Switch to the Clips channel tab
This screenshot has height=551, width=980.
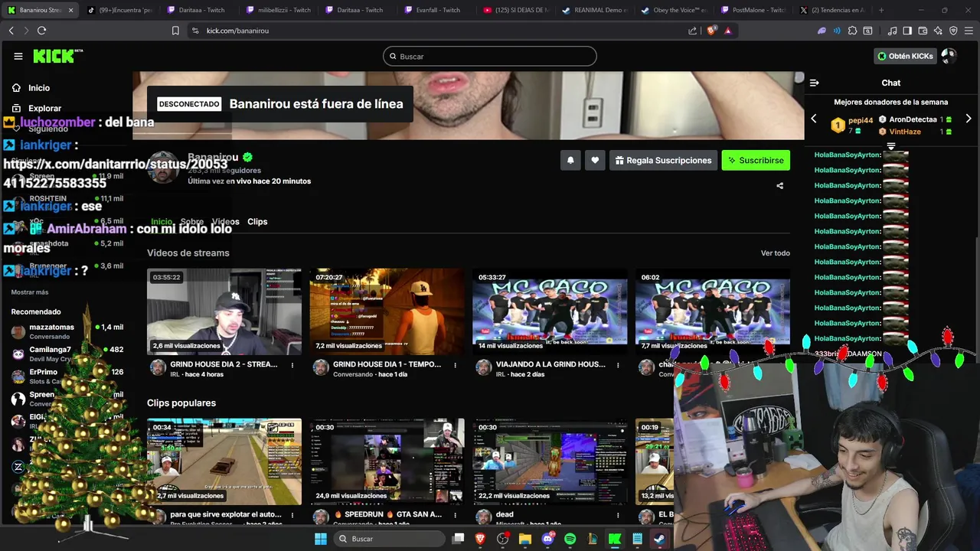tap(257, 221)
